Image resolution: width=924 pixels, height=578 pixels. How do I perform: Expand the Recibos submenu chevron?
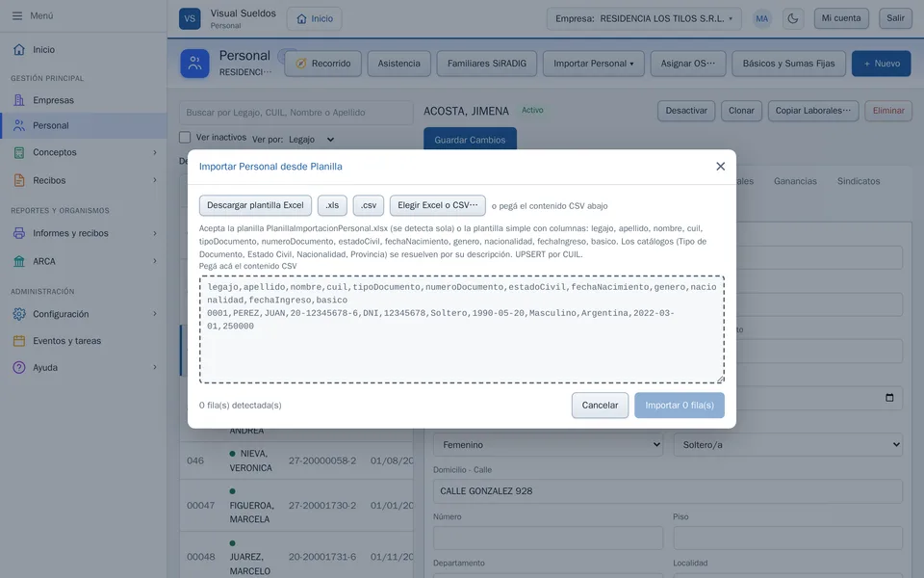click(155, 180)
